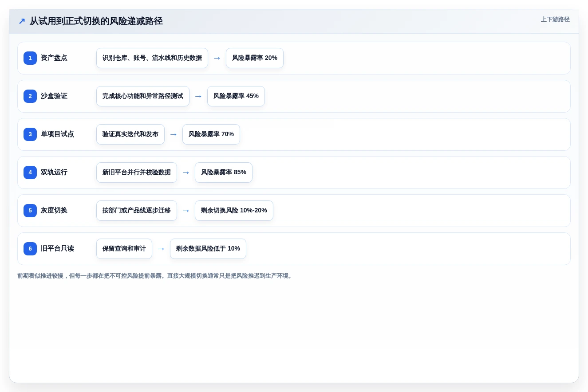Select the 资产盘点 step label

click(x=54, y=58)
